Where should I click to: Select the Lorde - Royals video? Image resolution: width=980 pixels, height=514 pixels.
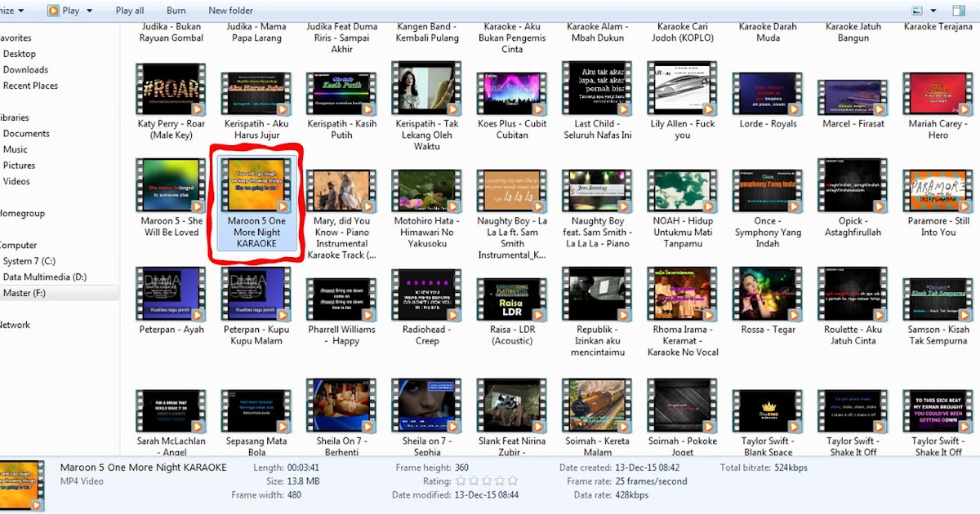768,102
